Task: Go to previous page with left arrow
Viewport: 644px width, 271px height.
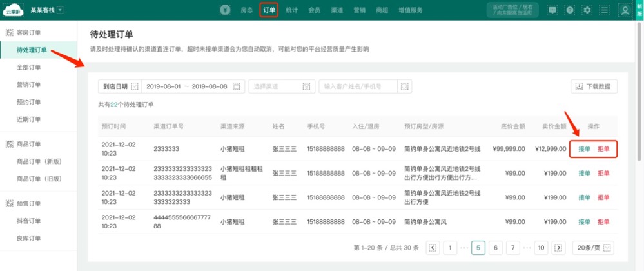Action: point(433,248)
